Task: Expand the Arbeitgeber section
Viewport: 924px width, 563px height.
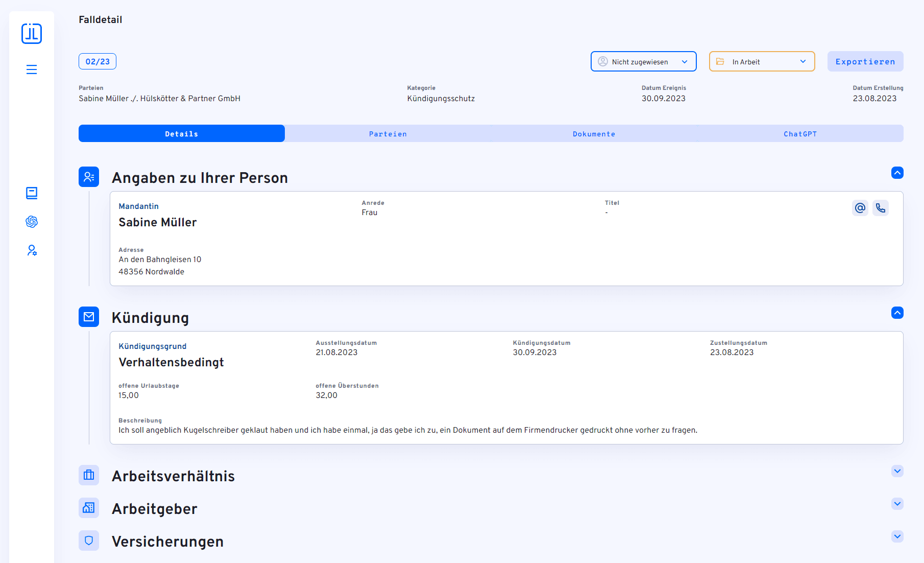Action: coord(897,504)
